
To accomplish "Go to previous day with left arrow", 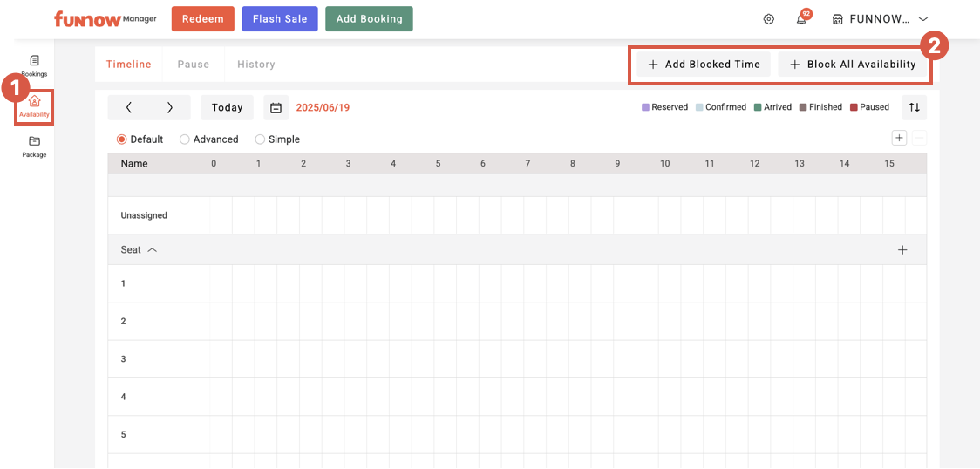I will 129,108.
